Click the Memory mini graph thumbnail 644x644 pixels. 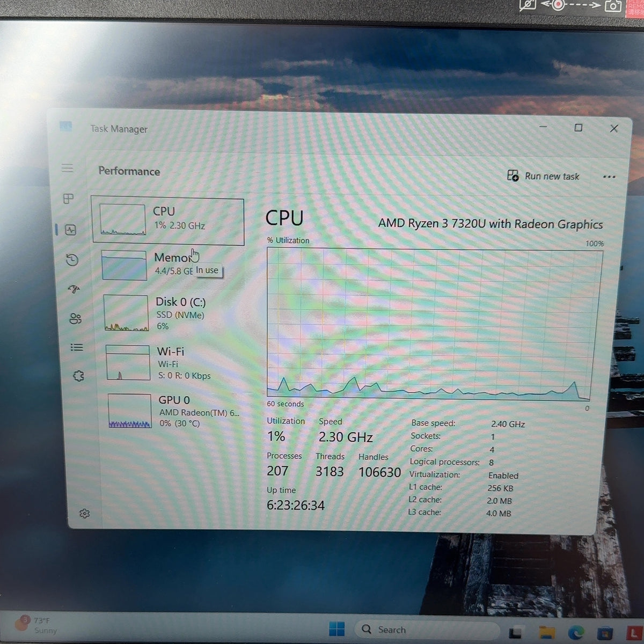coord(124,265)
